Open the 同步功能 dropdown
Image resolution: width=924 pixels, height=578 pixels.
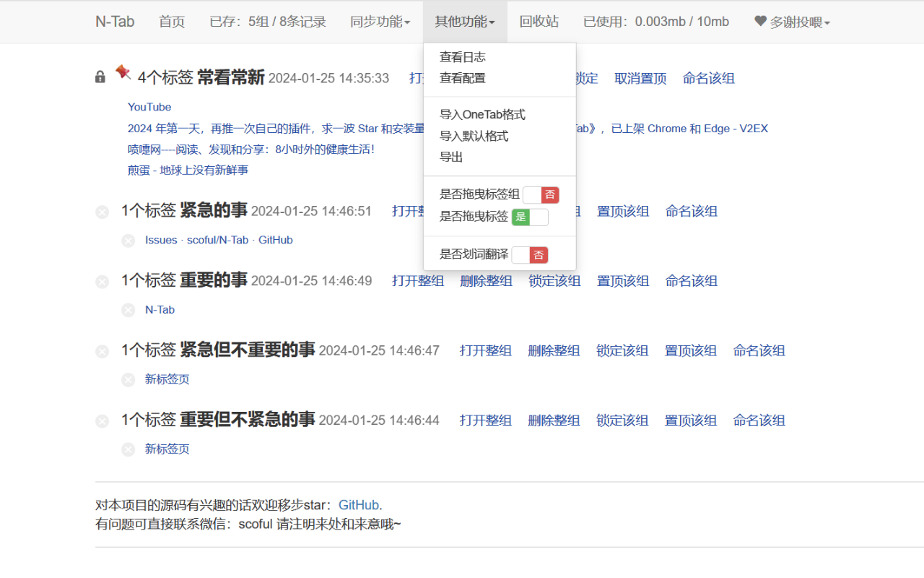pyautogui.click(x=380, y=22)
